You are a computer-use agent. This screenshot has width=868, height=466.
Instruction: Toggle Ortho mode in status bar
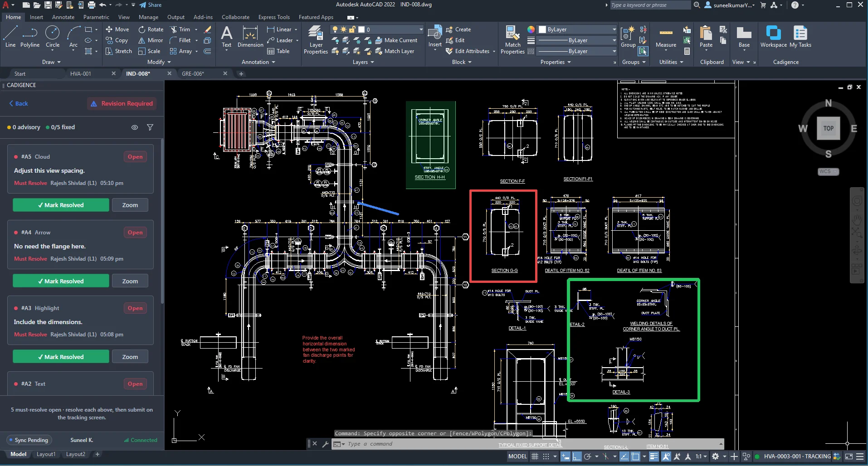tap(576, 456)
